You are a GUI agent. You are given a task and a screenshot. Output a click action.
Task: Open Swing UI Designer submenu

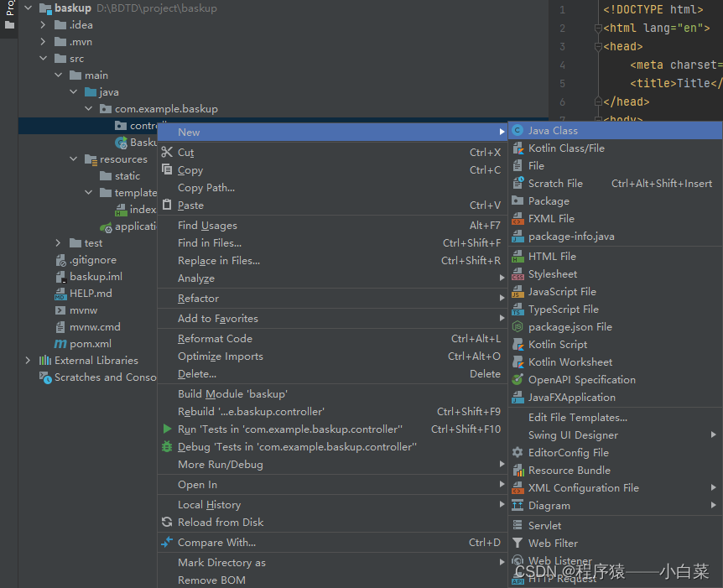(x=615, y=434)
